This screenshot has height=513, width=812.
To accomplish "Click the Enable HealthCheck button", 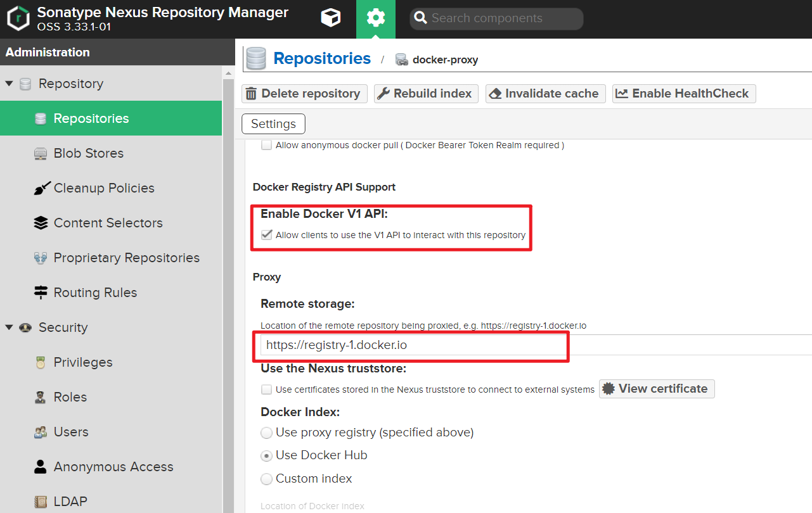I will 684,94.
